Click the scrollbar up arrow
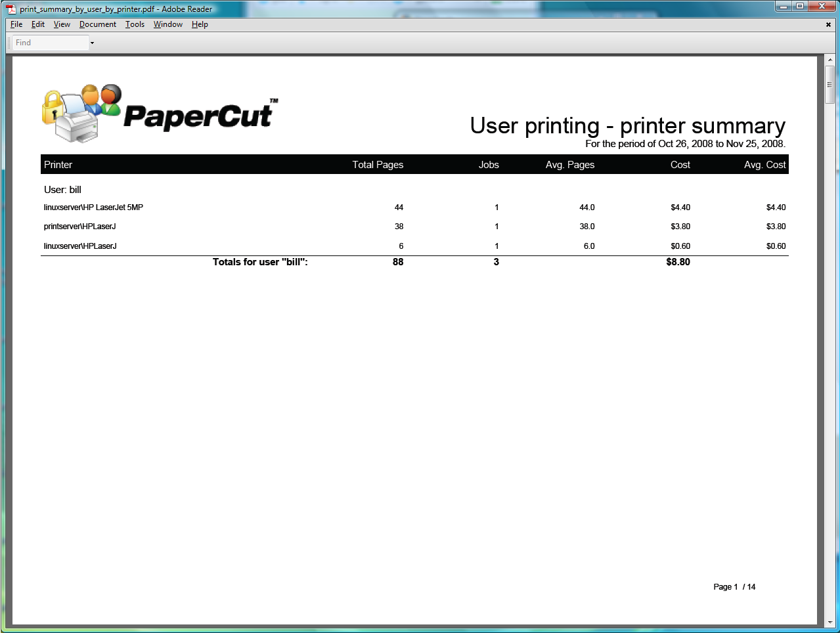Image resolution: width=840 pixels, height=633 pixels. tap(830, 60)
